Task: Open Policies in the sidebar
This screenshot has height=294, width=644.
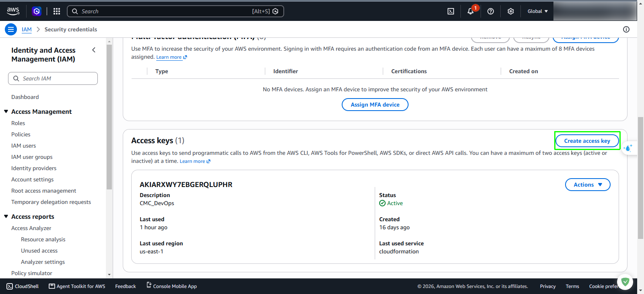Action: [21, 134]
